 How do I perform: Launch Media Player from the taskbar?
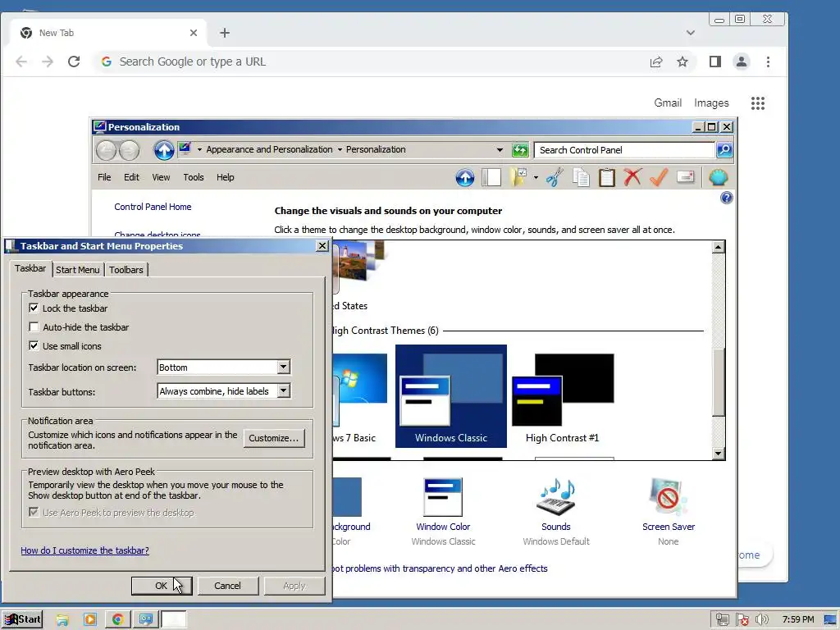click(x=90, y=620)
